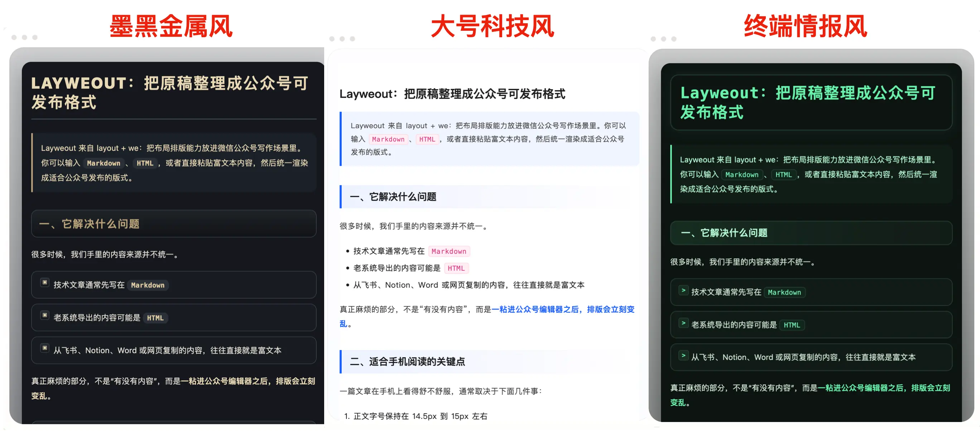Select 一、它解决什么问题 heading in terminal panel

[724, 233]
